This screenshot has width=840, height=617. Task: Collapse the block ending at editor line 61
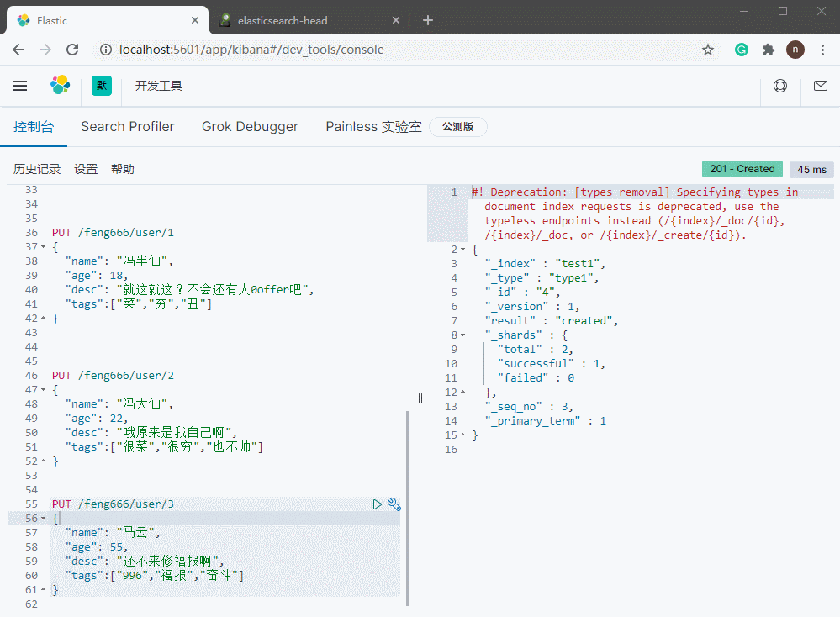click(x=44, y=590)
